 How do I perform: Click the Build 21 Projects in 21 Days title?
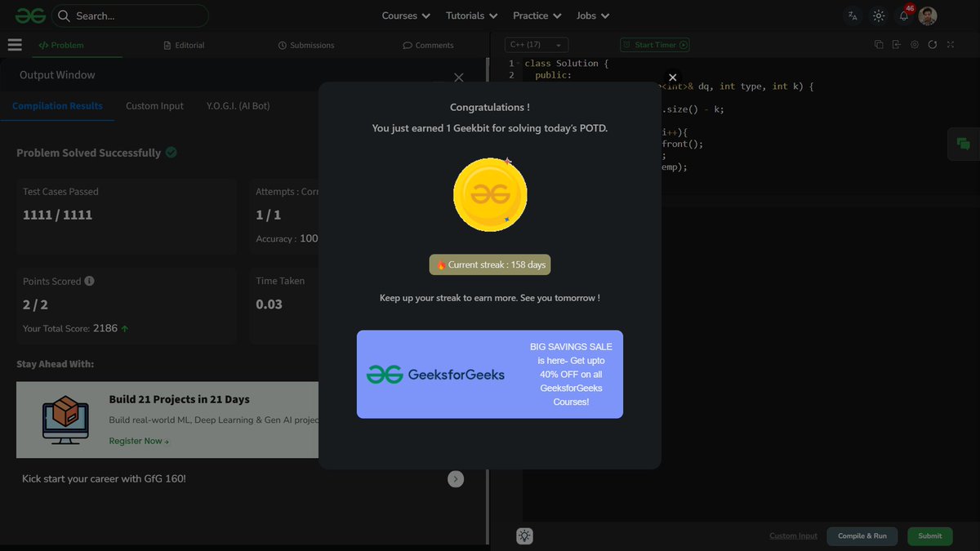pos(180,399)
